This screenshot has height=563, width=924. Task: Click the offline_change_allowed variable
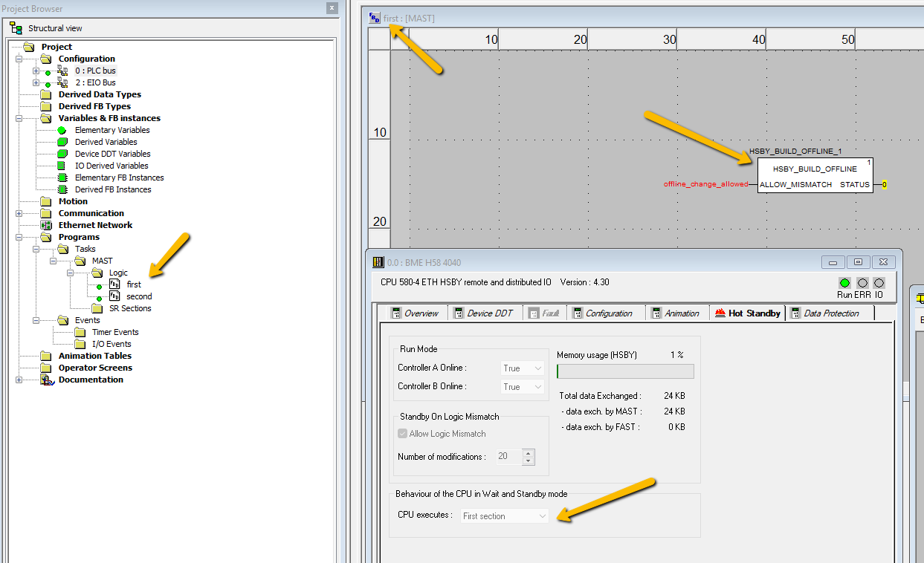(706, 184)
